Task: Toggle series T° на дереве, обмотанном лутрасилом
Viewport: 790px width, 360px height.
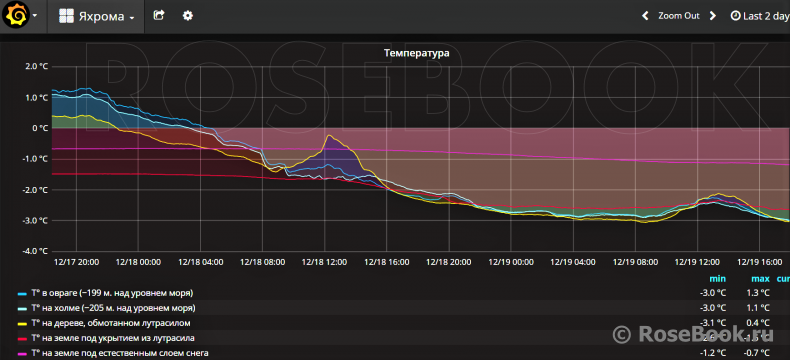Action: (x=111, y=323)
